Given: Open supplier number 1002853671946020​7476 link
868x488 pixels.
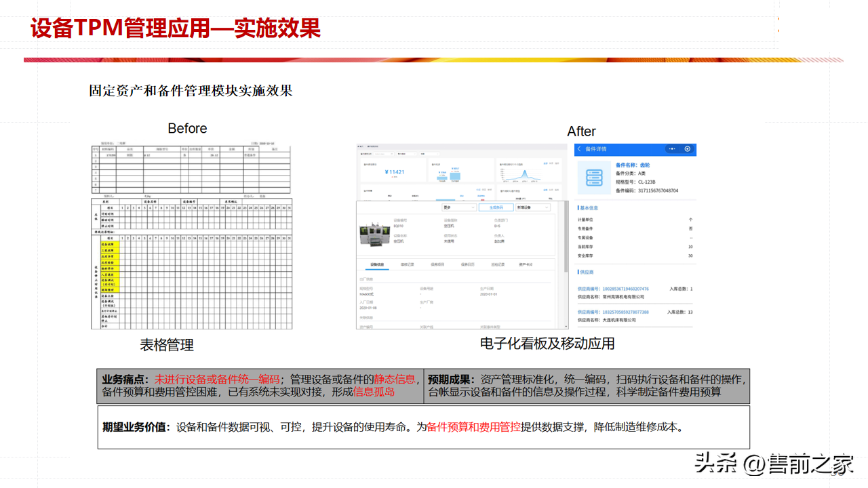Looking at the screenshot, I should point(613,289).
